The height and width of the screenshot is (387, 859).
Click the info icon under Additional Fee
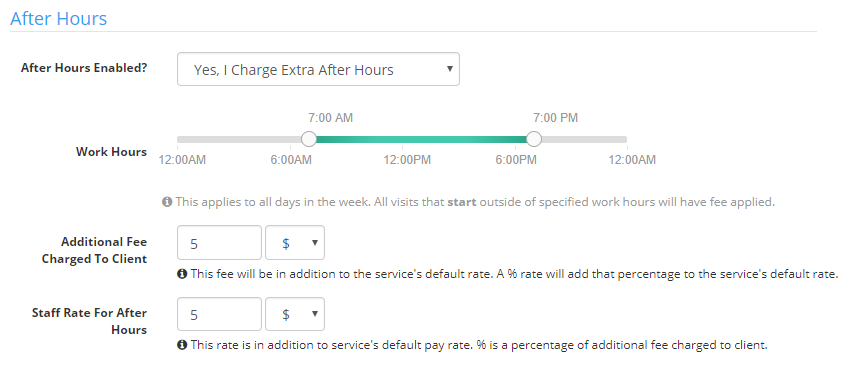point(182,274)
